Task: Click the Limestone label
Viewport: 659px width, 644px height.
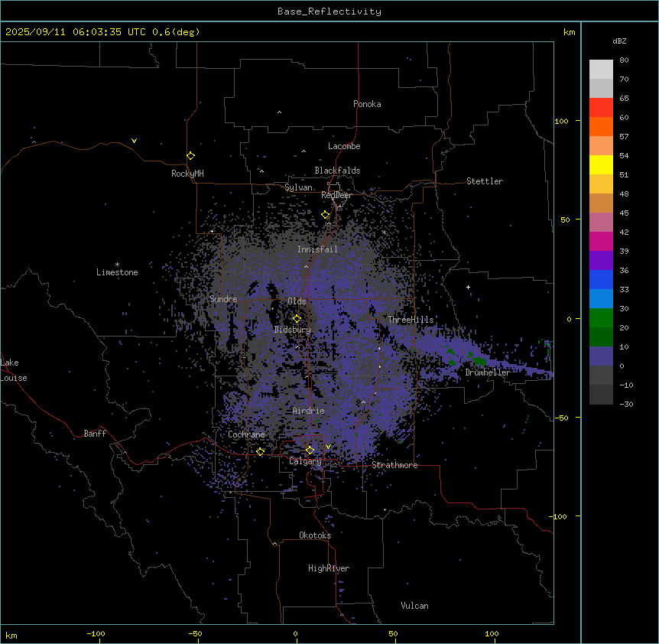Action: (x=117, y=272)
